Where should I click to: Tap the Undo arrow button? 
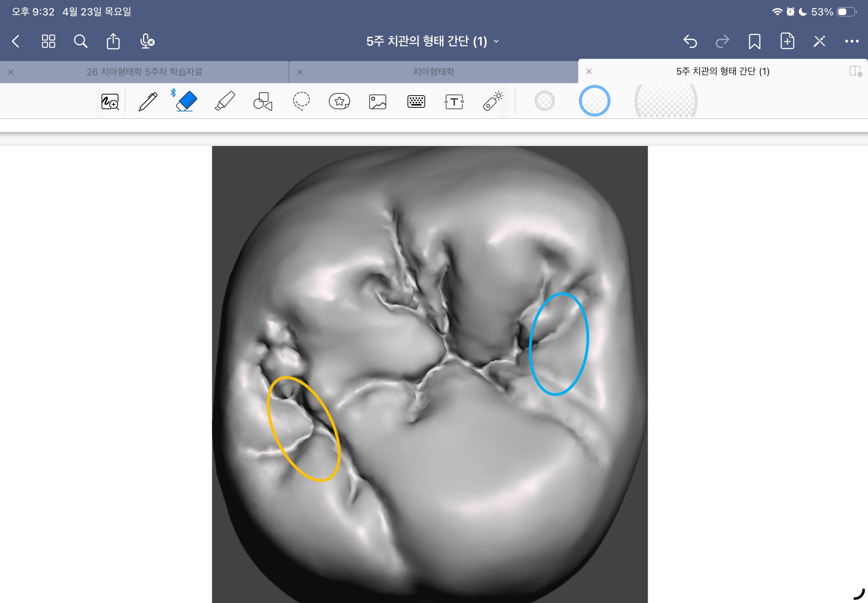pyautogui.click(x=690, y=41)
